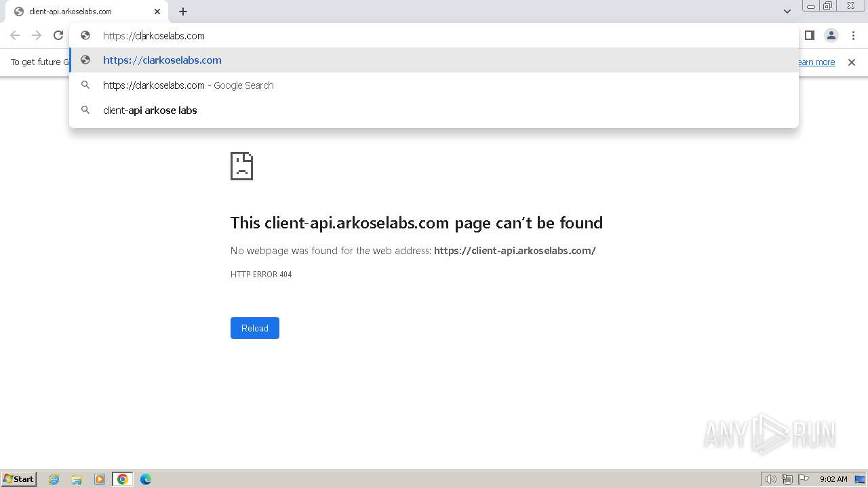
Task: Click the show desktop tray icon
Action: pos(860,479)
